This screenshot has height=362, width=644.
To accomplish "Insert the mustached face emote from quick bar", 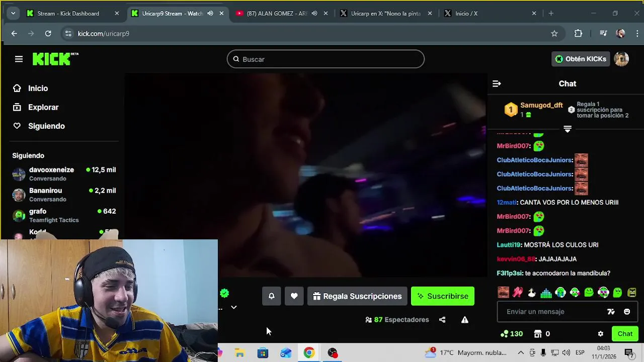I will [503, 292].
